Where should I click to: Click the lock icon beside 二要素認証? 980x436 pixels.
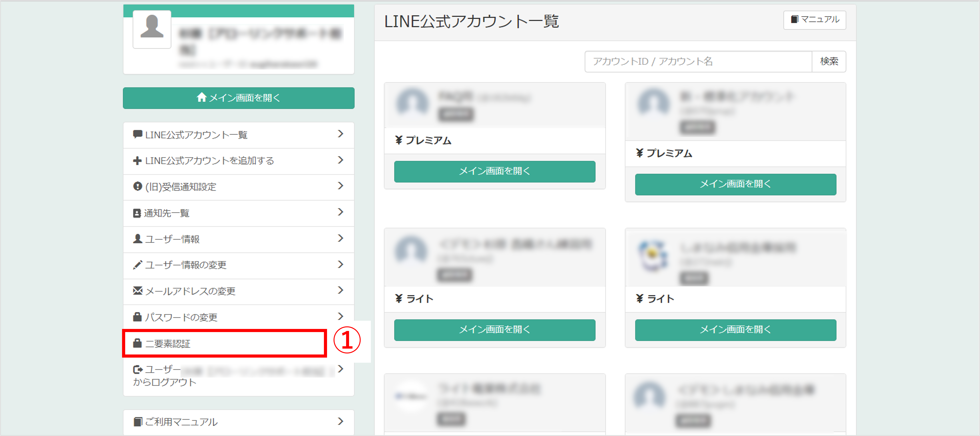(137, 343)
